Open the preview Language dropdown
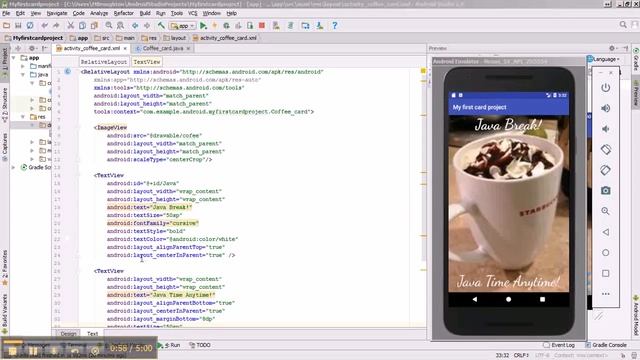This screenshot has height=360, width=640. [603, 59]
